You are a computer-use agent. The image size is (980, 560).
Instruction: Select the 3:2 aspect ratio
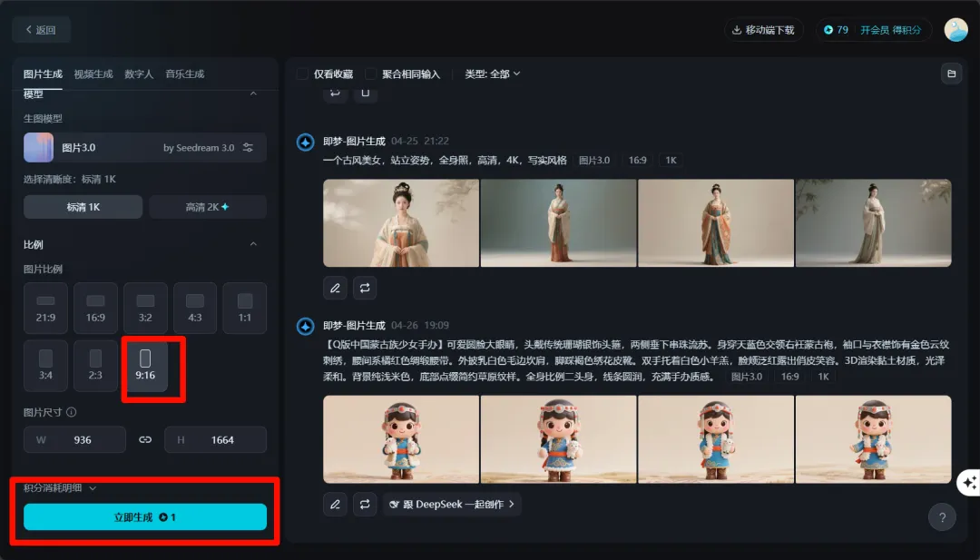(145, 308)
